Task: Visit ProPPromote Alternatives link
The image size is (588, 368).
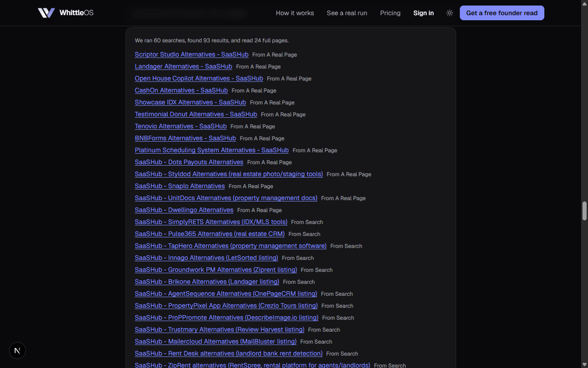Action: (x=226, y=317)
